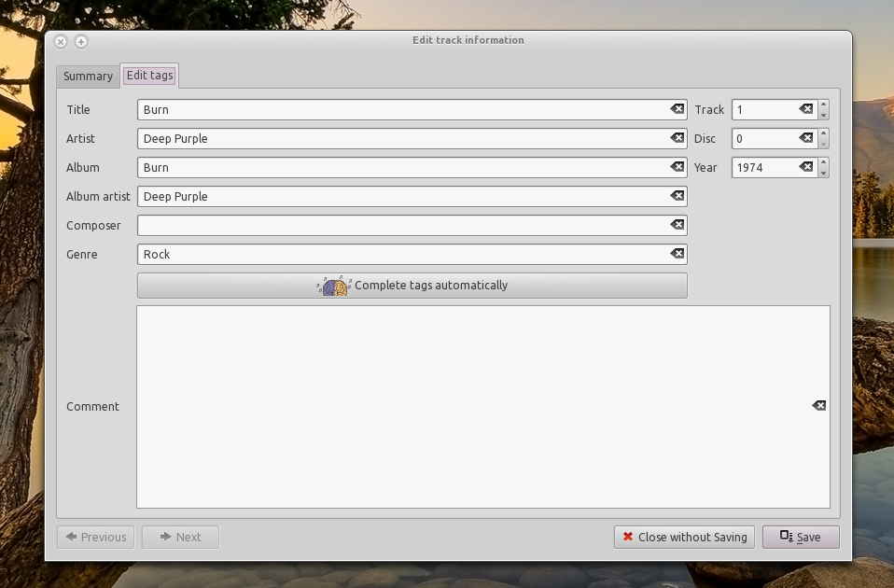Decrease the Disc number with the down arrow

823,144
